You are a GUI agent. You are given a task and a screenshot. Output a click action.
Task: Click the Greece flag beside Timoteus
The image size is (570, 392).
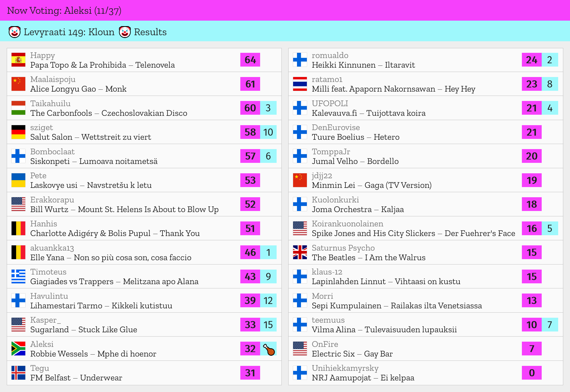tap(18, 276)
